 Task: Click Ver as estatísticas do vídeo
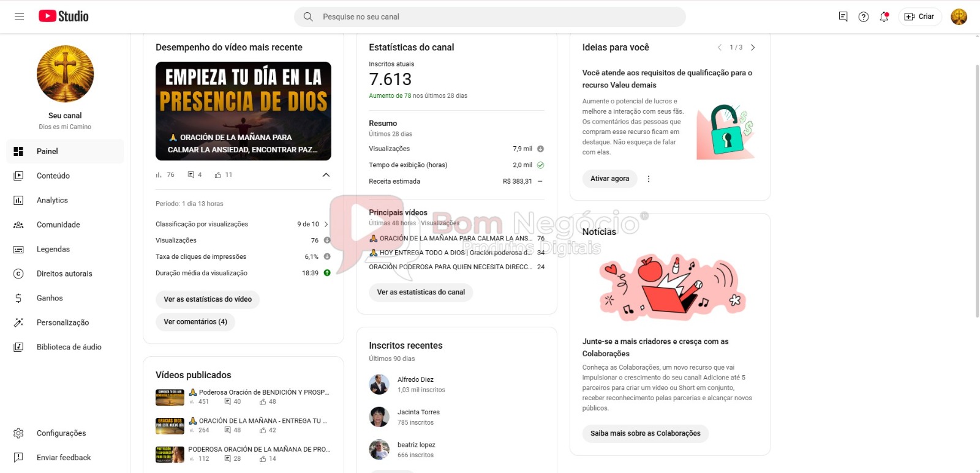(208, 299)
